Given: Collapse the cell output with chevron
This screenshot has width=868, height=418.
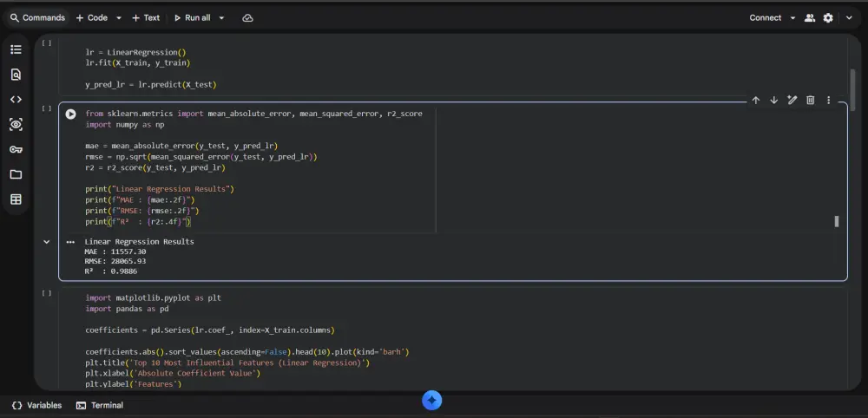Looking at the screenshot, I should [47, 242].
